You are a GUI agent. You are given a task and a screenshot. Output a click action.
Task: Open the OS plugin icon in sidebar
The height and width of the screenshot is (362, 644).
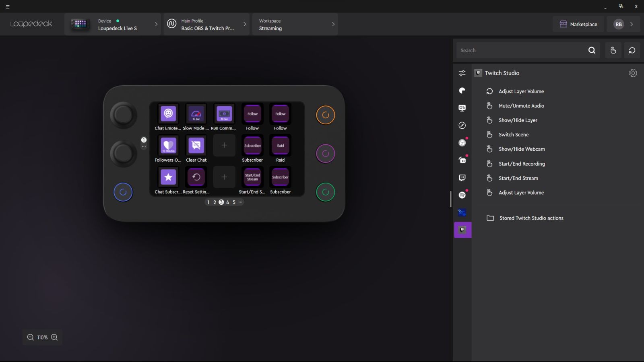click(462, 108)
